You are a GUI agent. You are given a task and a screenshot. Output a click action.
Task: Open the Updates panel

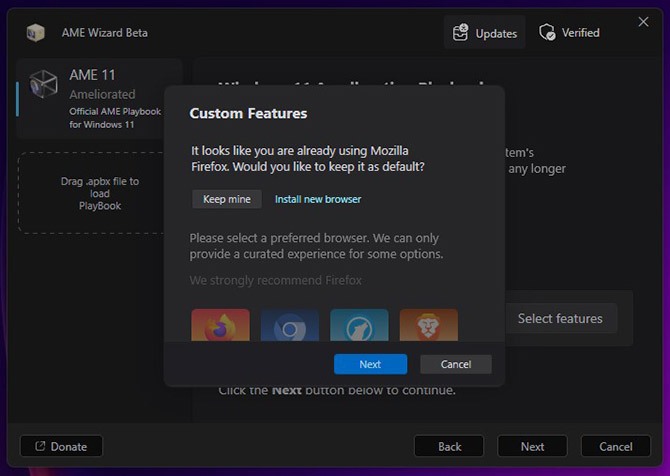[485, 33]
